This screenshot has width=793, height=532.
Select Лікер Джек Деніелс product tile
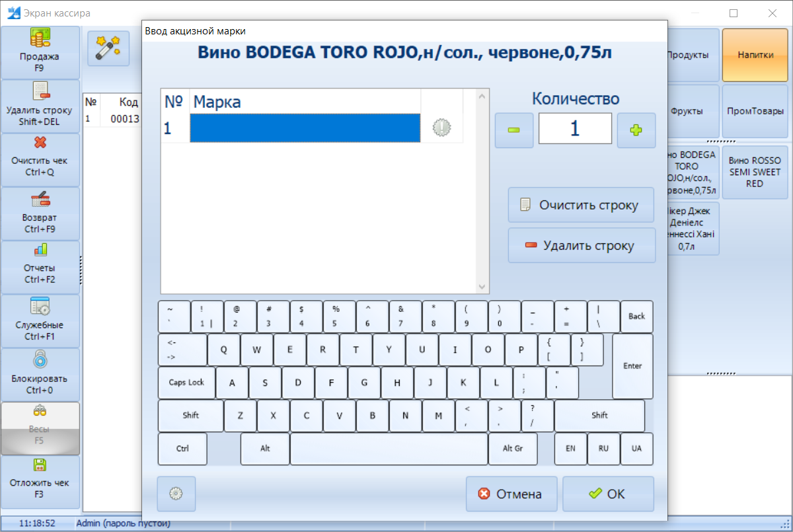693,229
